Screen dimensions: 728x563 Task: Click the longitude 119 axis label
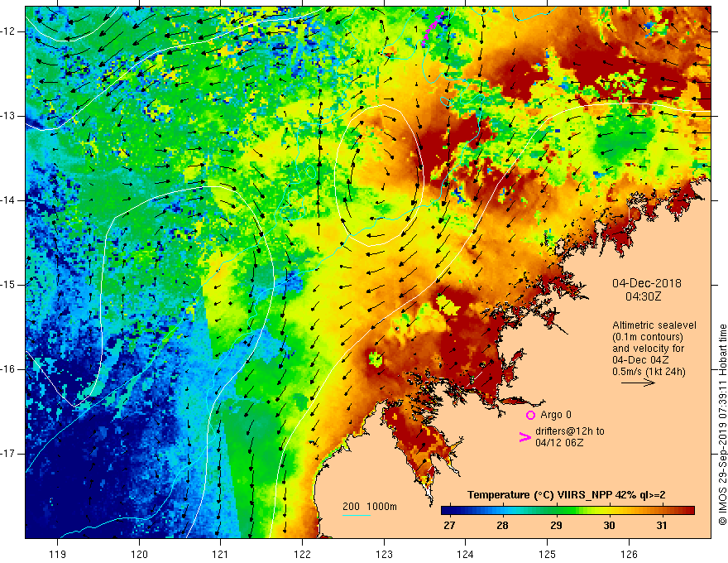58,554
